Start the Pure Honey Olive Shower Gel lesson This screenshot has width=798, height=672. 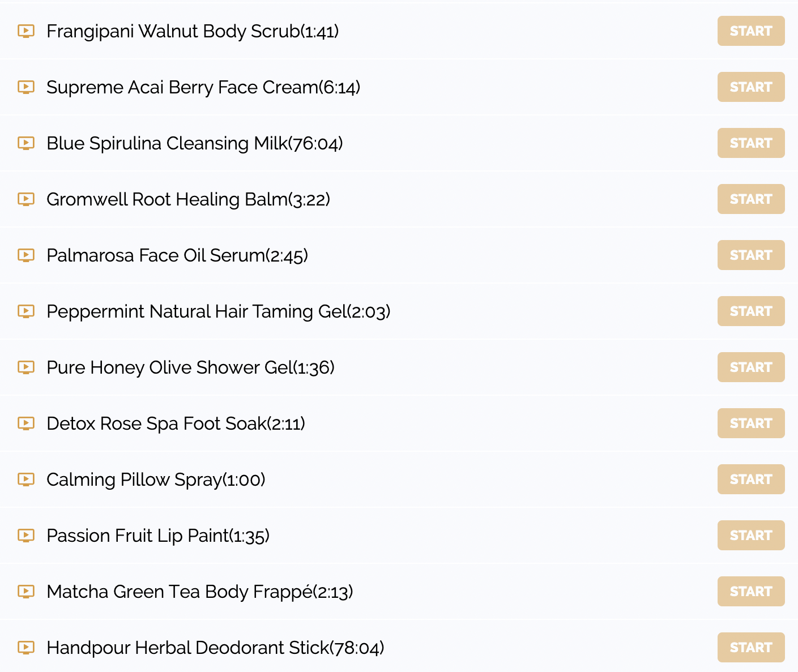click(x=751, y=367)
